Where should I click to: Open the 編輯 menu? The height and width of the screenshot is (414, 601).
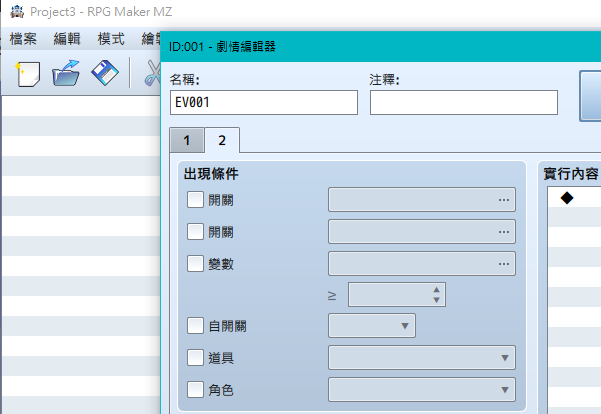pos(67,39)
